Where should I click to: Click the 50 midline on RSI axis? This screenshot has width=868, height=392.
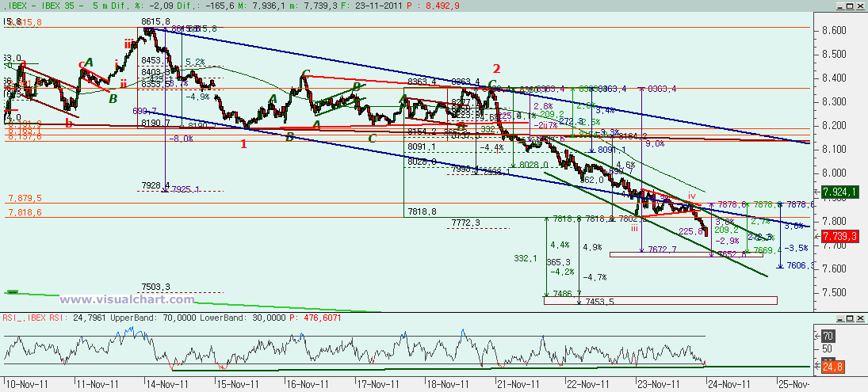827,348
